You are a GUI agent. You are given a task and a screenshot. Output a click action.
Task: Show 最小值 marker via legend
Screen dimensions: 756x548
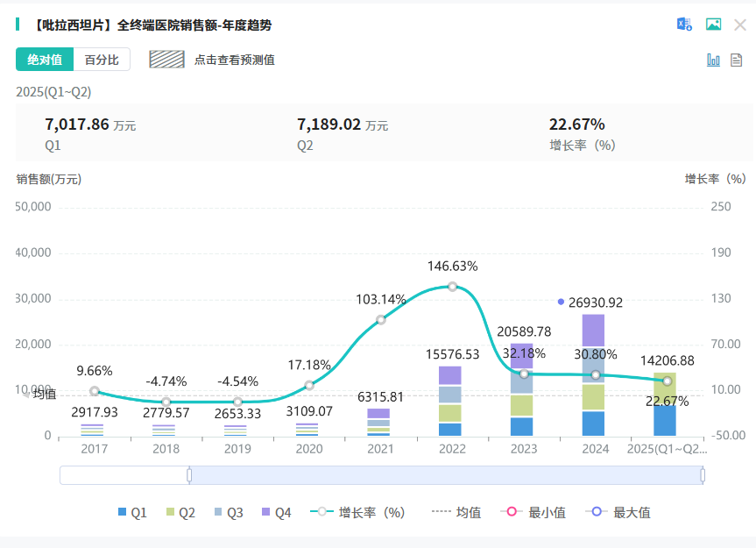coord(533,513)
